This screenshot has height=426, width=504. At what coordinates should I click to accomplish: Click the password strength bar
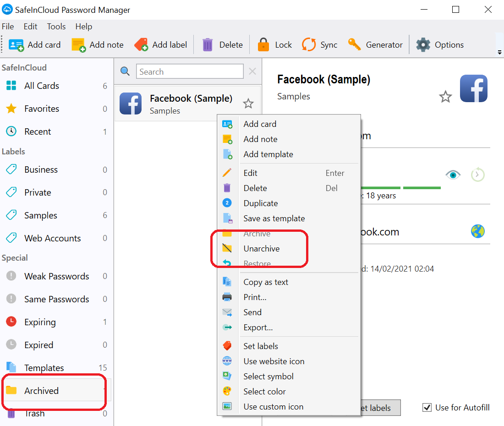pyautogui.click(x=401, y=188)
